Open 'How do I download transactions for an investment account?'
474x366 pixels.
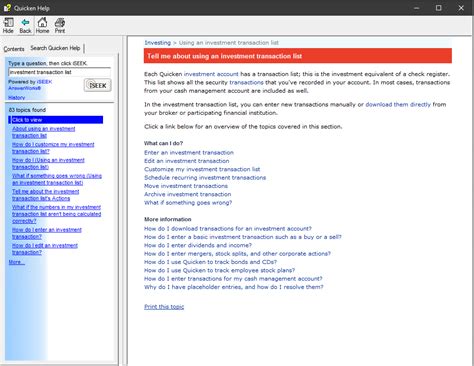coord(228,228)
